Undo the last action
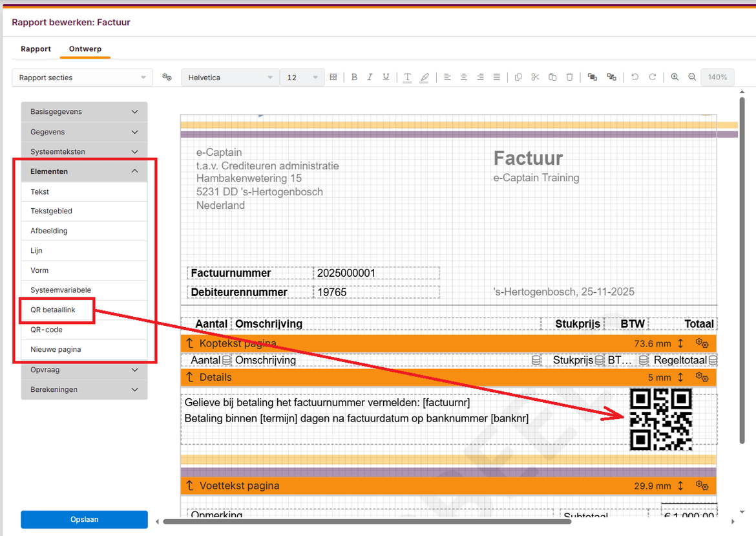The height and width of the screenshot is (536, 756). click(x=635, y=78)
